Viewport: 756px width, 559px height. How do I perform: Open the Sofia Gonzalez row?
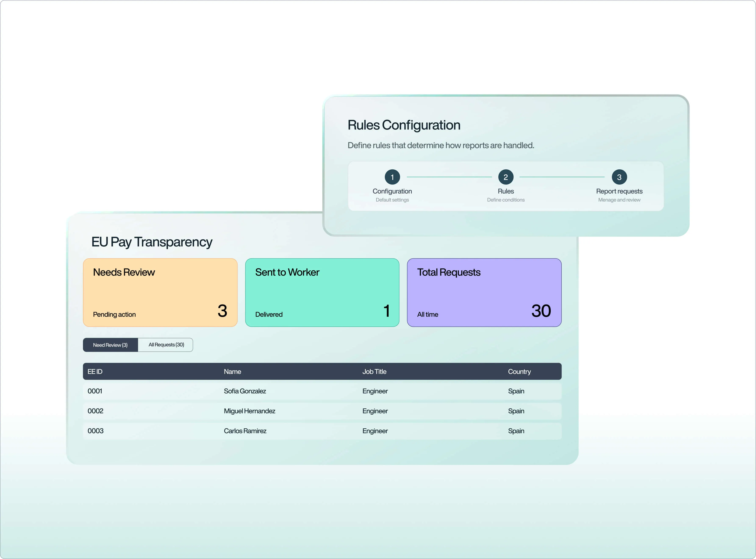pos(322,391)
